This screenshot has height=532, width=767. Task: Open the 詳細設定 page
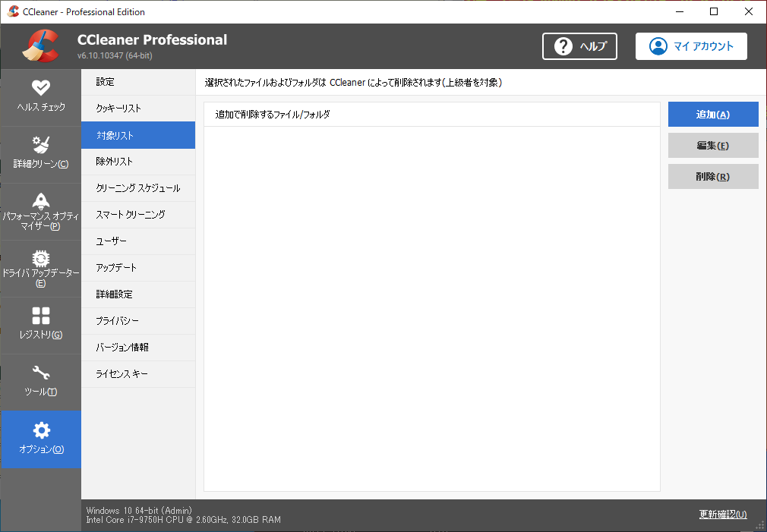point(138,294)
